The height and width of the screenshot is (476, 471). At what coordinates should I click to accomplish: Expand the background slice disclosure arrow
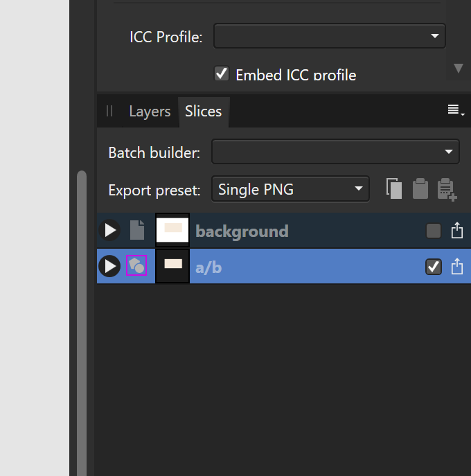click(x=109, y=231)
